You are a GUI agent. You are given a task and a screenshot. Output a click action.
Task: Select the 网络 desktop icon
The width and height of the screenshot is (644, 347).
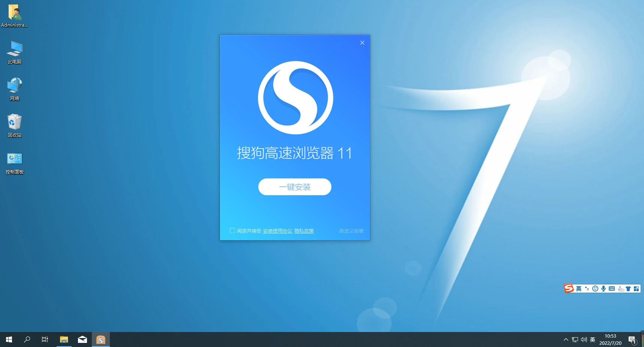[15, 89]
